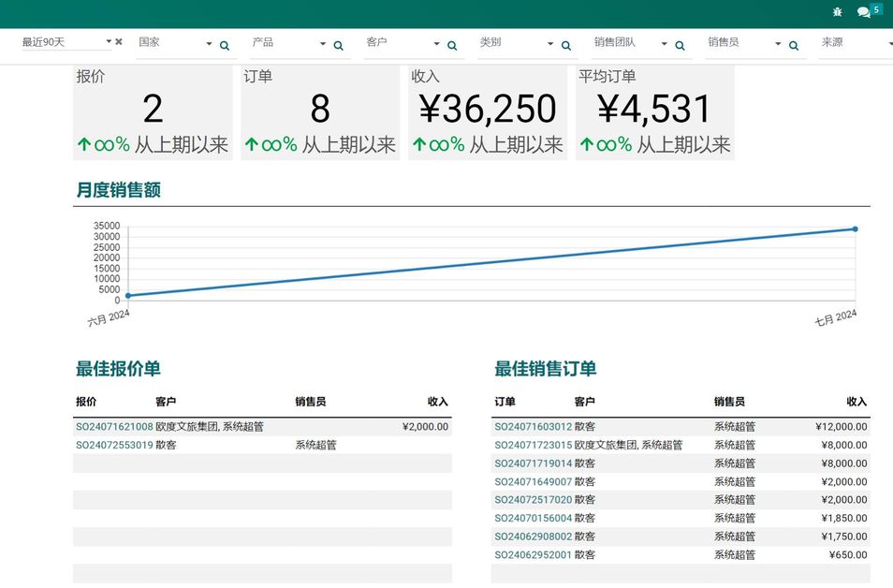893x588 pixels.
Task: Select the ¥12,000.00 revenue cell
Action: click(x=842, y=427)
